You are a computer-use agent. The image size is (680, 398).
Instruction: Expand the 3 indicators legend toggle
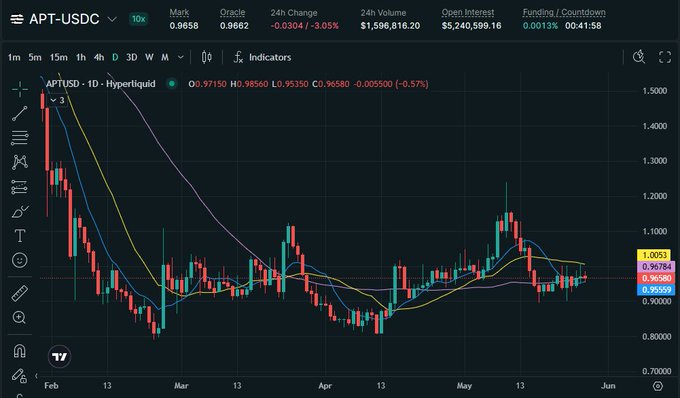point(57,101)
